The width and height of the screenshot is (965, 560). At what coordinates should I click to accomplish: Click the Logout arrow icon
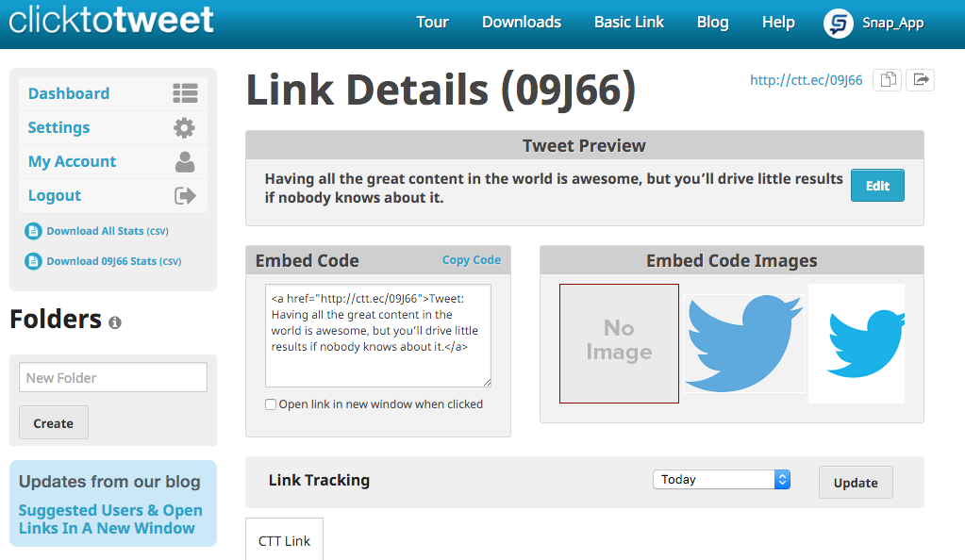[185, 196]
